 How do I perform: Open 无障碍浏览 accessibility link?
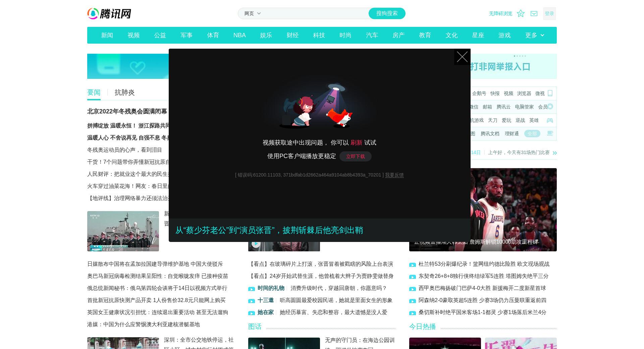[500, 13]
